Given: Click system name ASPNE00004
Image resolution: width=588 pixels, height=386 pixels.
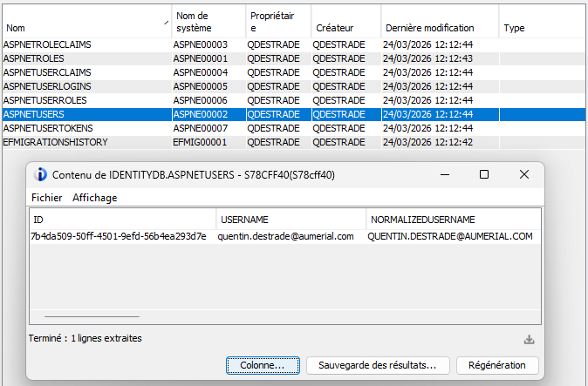Looking at the screenshot, I should (x=201, y=72).
